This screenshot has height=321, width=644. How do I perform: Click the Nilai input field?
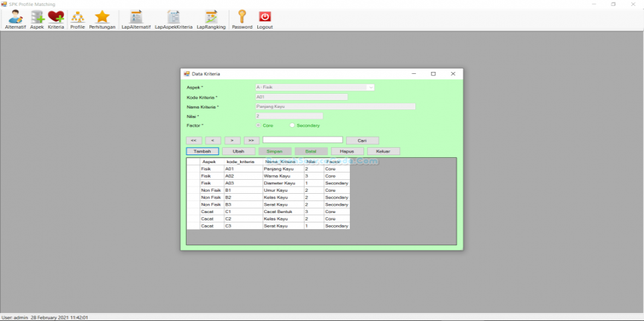coord(289,116)
